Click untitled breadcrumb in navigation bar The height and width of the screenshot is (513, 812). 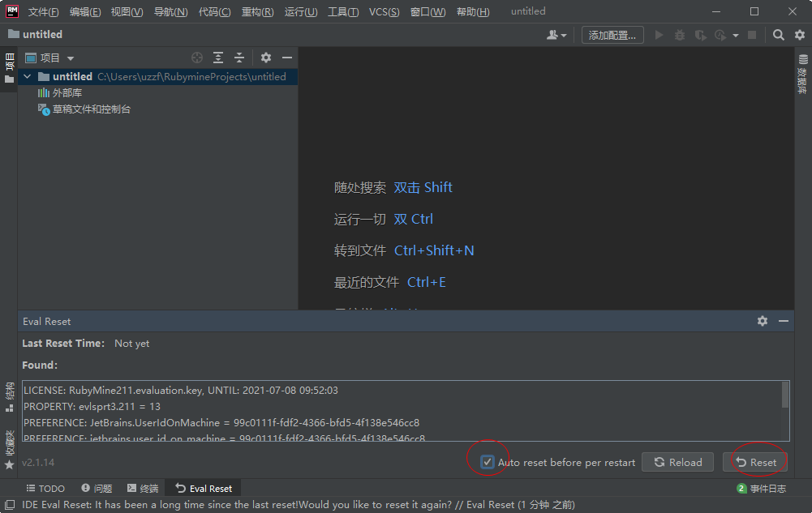(42, 34)
